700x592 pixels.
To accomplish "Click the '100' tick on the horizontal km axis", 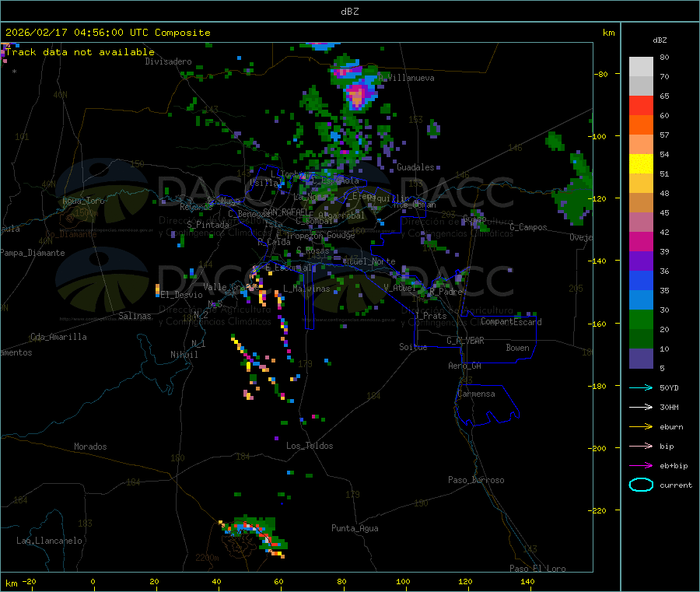I will click(403, 581).
